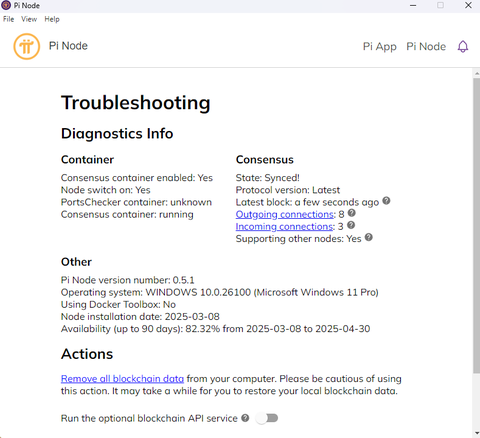Click help icon beside Latest block
This screenshot has width=480, height=438.
coord(386,201)
